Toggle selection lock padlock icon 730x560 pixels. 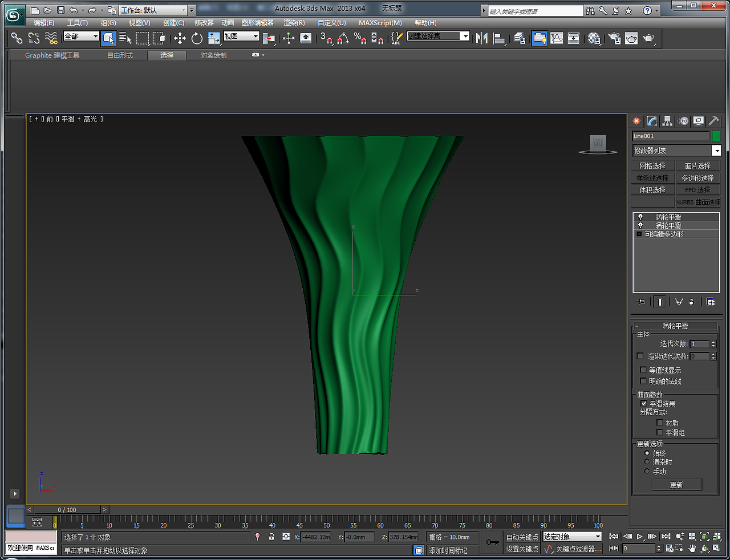pyautogui.click(x=271, y=537)
